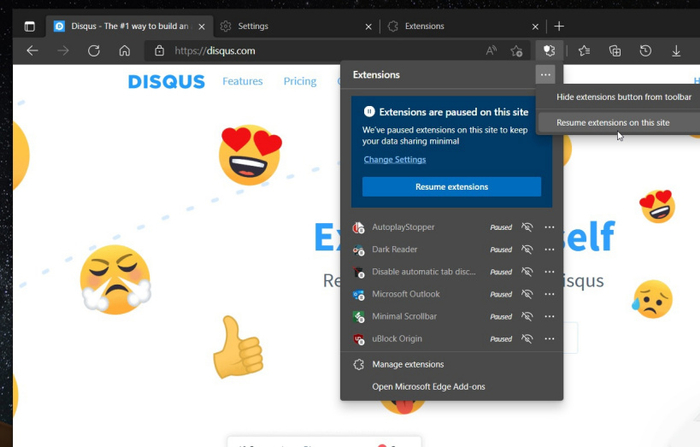
Task: Toggle the Extensions toolbar button
Action: pos(549,50)
